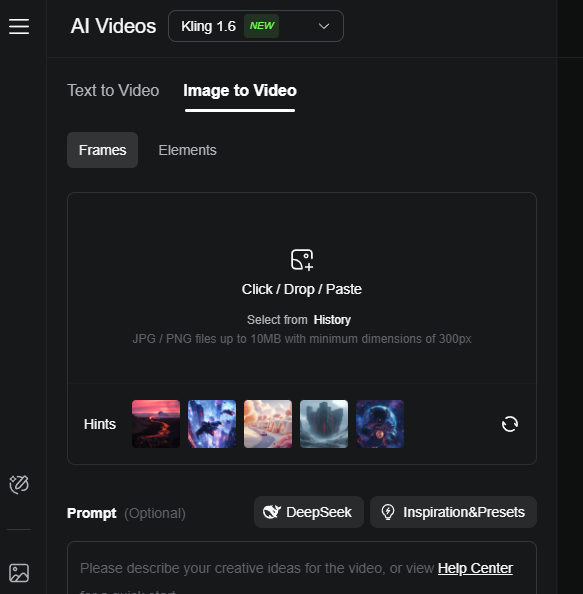
Task: Open Inspiration&Presets
Action: coord(453,512)
